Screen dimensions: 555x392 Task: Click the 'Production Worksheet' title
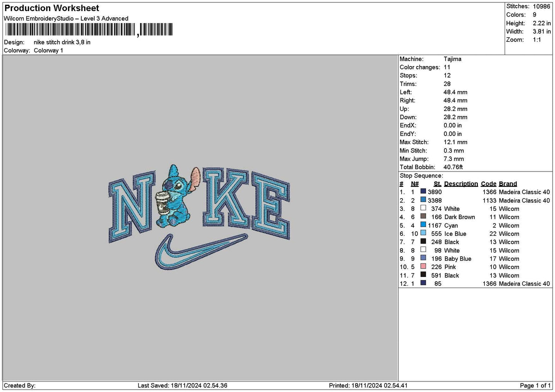51,8
